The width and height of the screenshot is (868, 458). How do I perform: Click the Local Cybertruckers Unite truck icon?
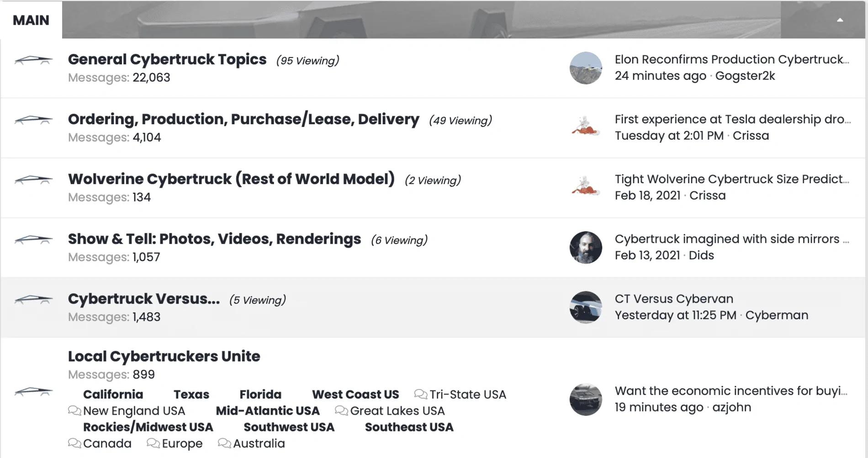point(33,392)
